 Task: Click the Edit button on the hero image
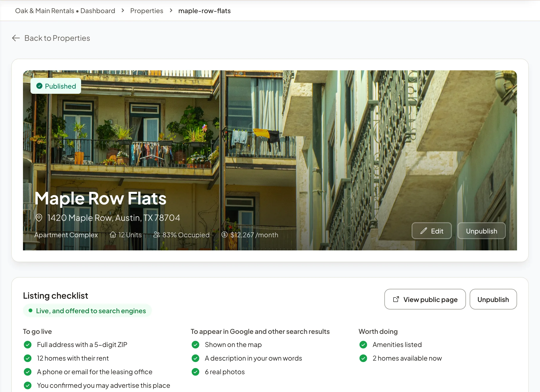point(431,231)
